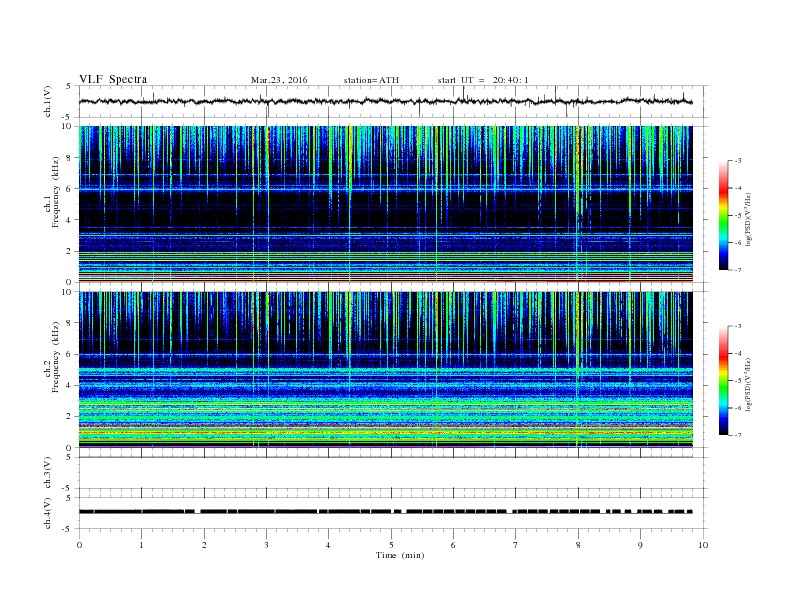The height and width of the screenshot is (612, 792).
Task: Select the date "Mar.23, 2016"
Action: [x=279, y=80]
